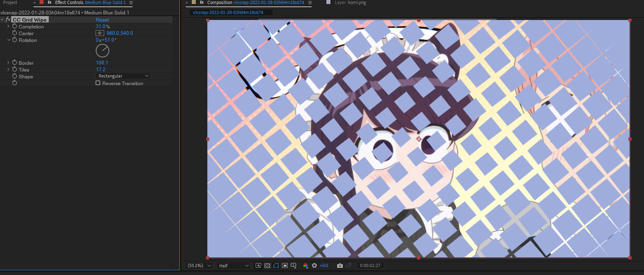
Task: Close the Effect Controls panel tab
Action: [35, 3]
